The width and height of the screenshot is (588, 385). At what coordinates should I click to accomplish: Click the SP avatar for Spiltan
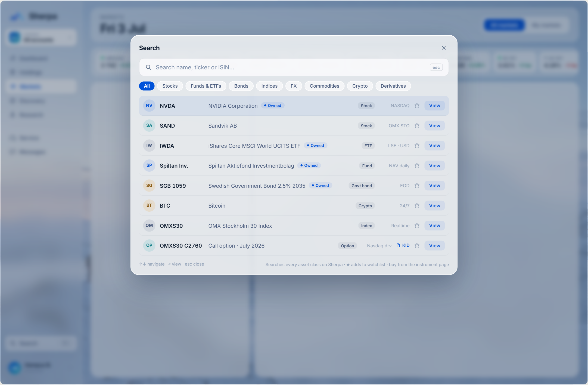coord(149,165)
